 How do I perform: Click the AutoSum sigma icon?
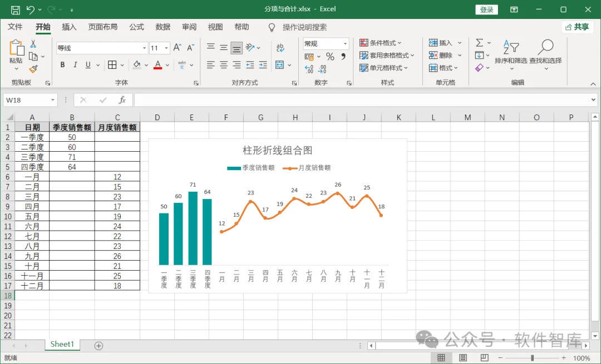(479, 42)
